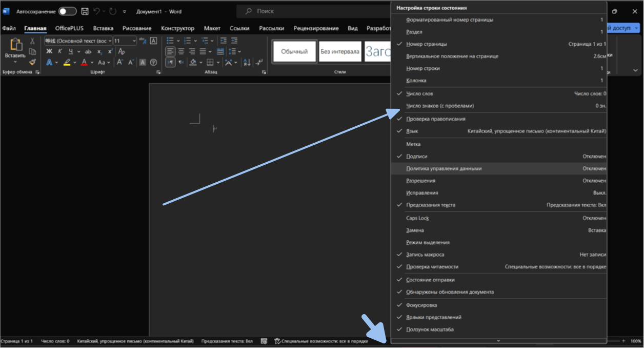Screen dimensions: 644x348
Task: Click status bar language Китайский, упрощенное письмо
Action: (x=135, y=341)
